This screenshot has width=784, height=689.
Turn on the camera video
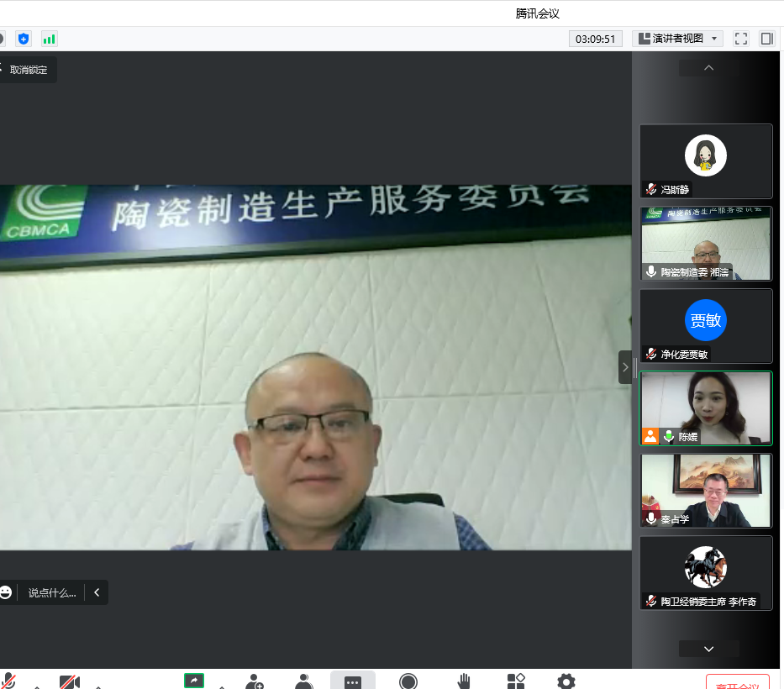pyautogui.click(x=70, y=681)
